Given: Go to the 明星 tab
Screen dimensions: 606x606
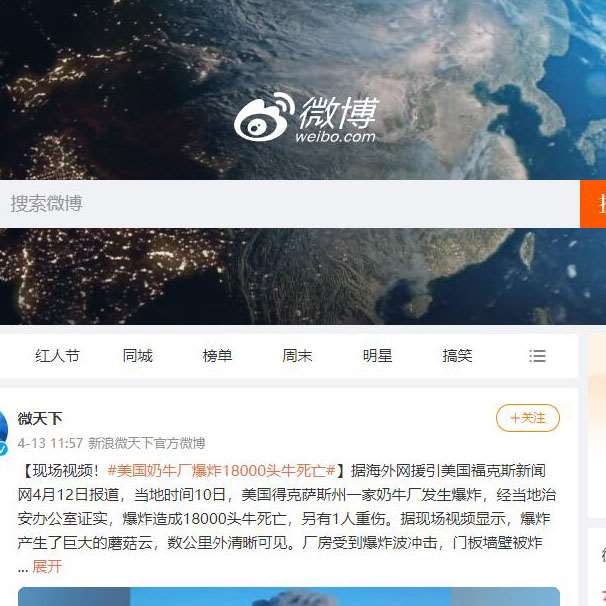Looking at the screenshot, I should pyautogui.click(x=377, y=356).
